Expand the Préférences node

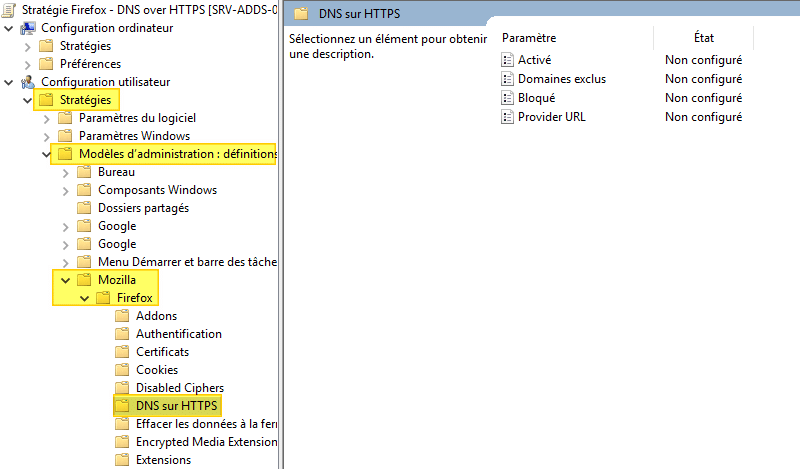(28, 65)
